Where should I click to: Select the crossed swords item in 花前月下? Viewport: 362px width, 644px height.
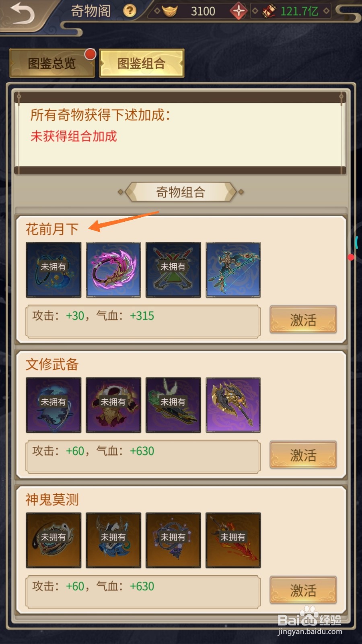pyautogui.click(x=173, y=270)
